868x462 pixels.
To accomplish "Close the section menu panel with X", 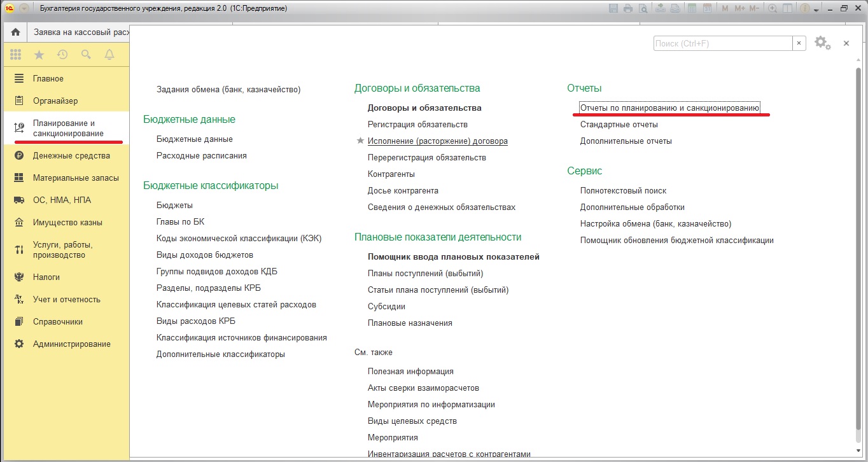I will click(846, 43).
